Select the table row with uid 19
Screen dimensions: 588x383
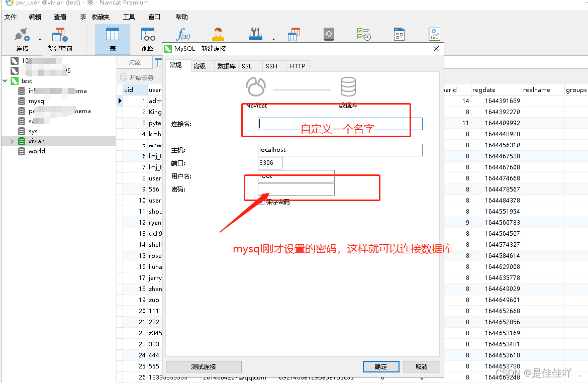pyautogui.click(x=142, y=300)
